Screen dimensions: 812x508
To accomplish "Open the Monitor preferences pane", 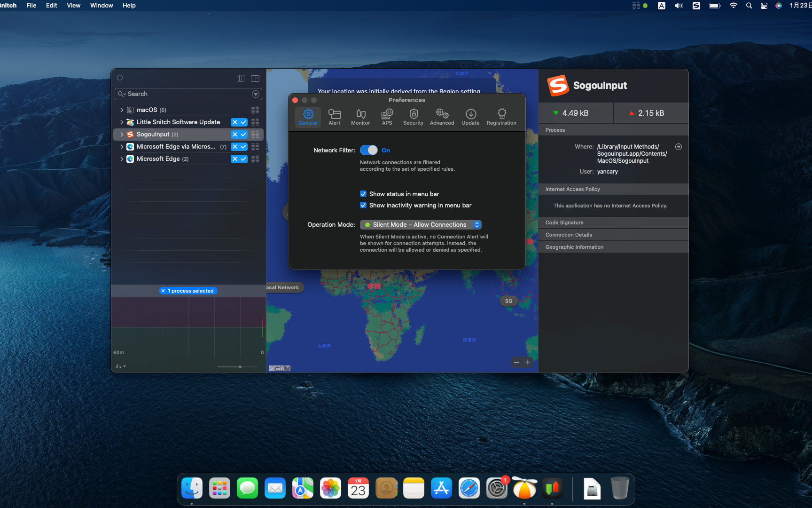I will tap(360, 117).
